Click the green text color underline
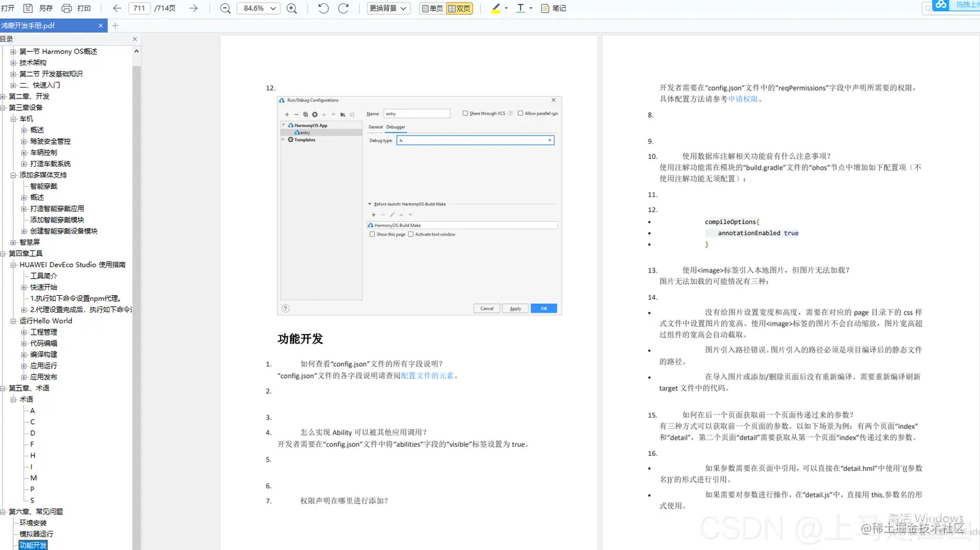980x550 pixels. (x=520, y=14)
